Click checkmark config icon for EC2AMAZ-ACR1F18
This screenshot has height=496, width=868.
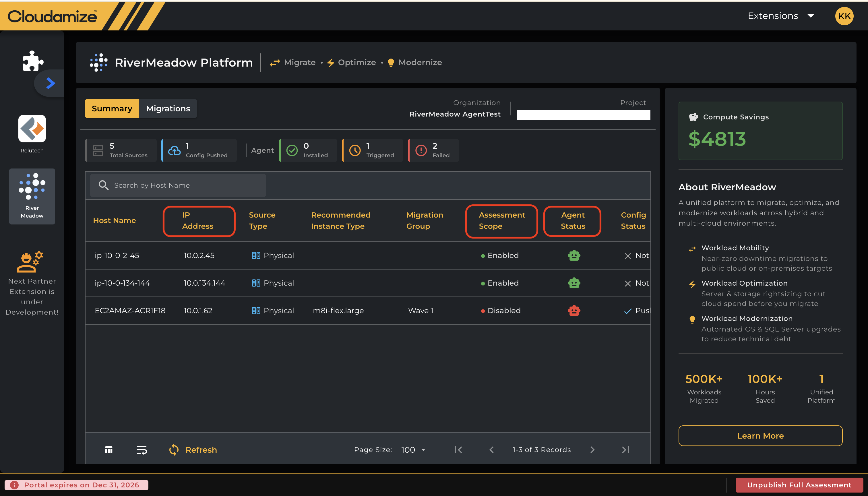pos(628,311)
